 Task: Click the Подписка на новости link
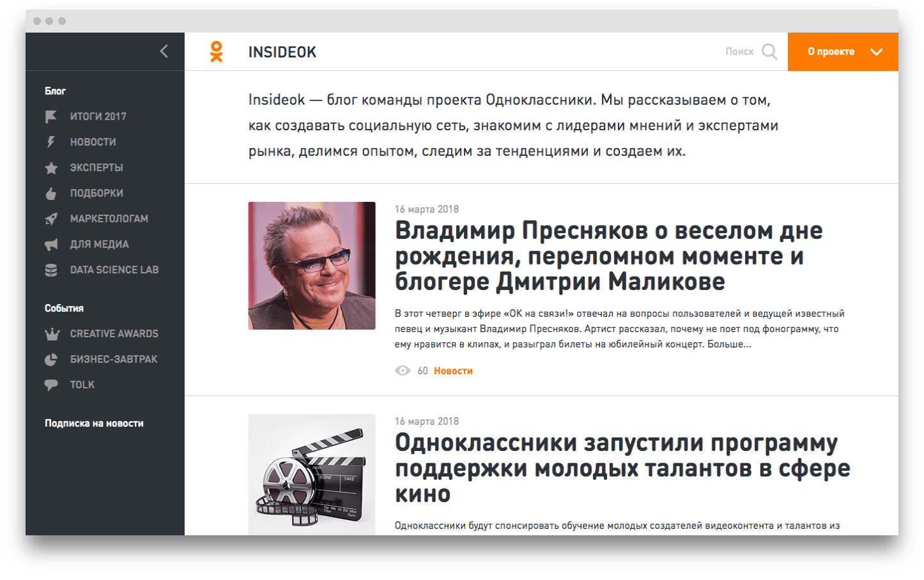pos(94,423)
